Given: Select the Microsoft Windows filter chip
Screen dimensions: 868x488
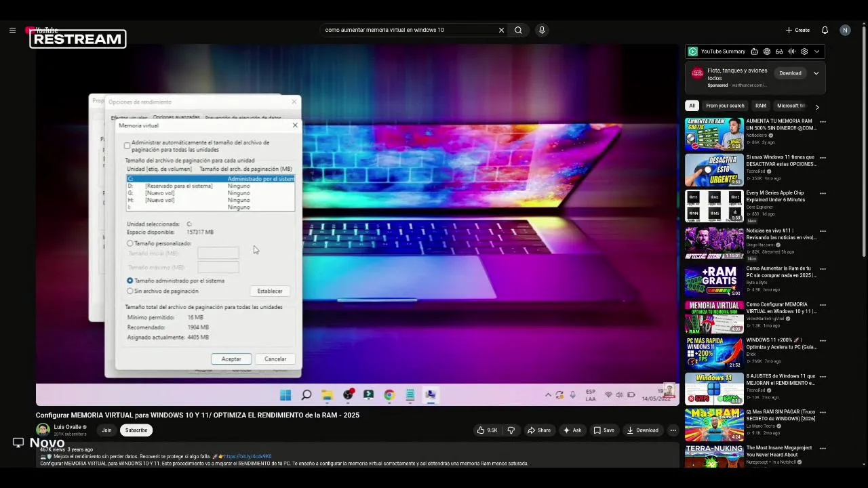Looking at the screenshot, I should coord(791,106).
